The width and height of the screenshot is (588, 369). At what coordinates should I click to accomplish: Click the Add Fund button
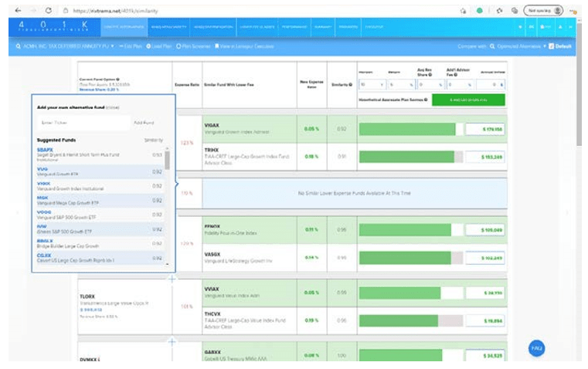pos(144,123)
